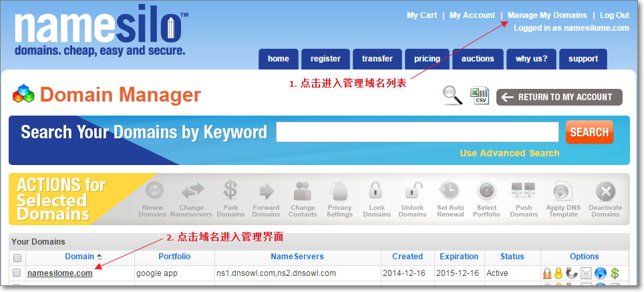Viewport: 644px width, 292px height.
Task: Click the My Cart link
Action: [x=422, y=15]
